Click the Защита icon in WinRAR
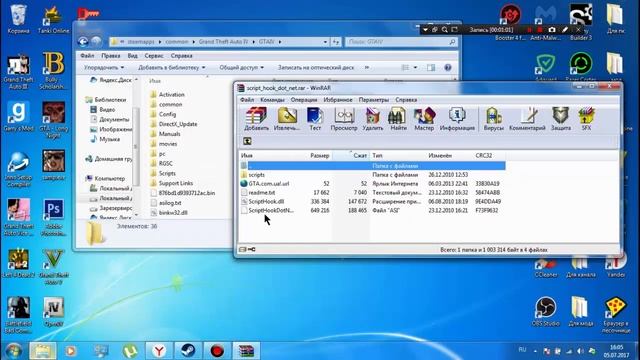This screenshot has height=360, width=640. [x=561, y=119]
